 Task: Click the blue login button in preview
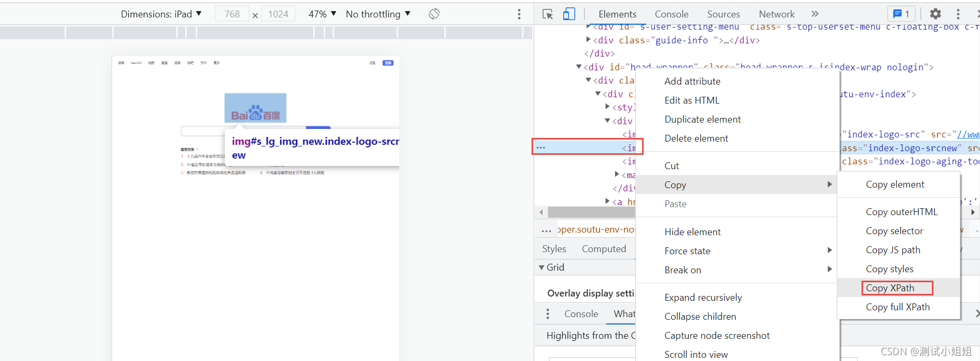(x=388, y=63)
